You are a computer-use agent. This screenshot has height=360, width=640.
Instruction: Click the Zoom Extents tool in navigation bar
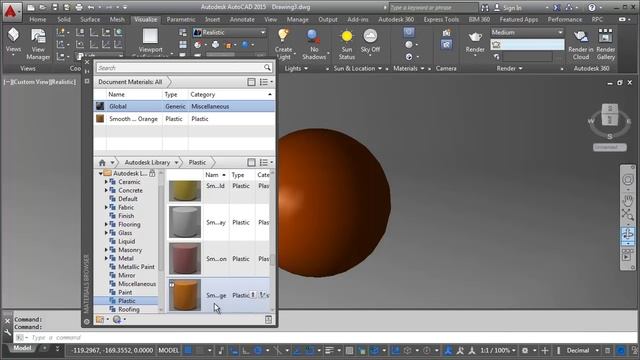(x=627, y=214)
